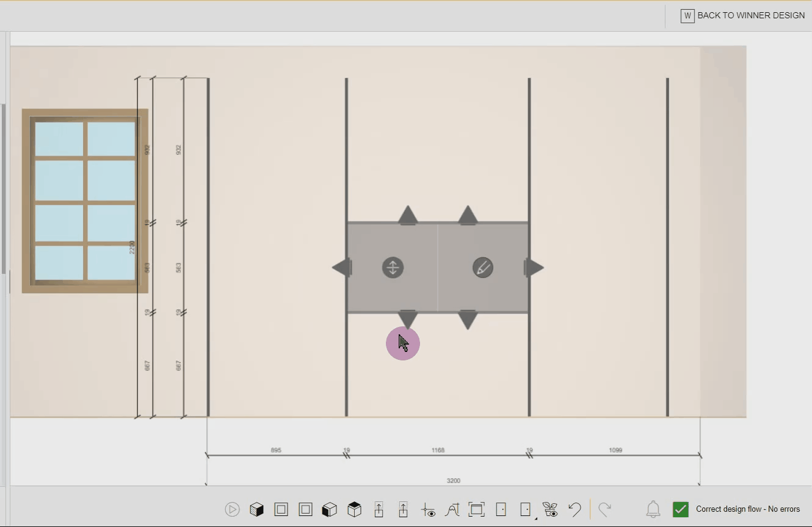This screenshot has width=812, height=527.
Task: Select the text annotation tool icon
Action: [x=452, y=509]
